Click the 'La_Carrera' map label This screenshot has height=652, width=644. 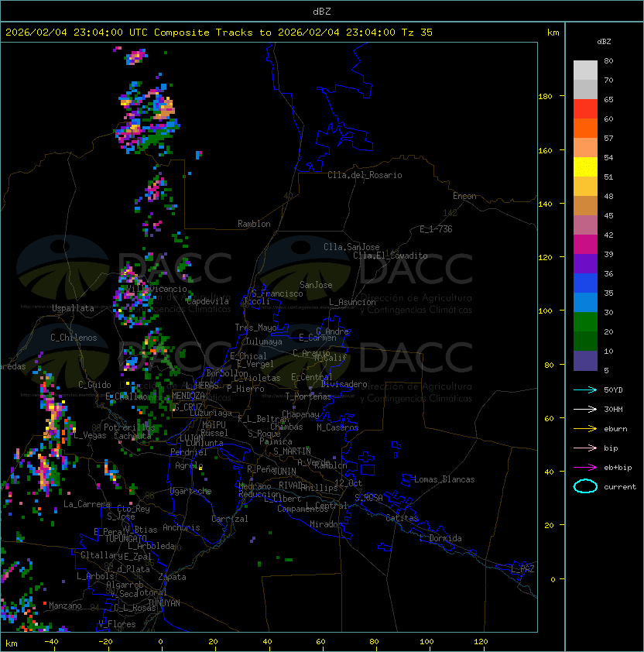pyautogui.click(x=87, y=504)
